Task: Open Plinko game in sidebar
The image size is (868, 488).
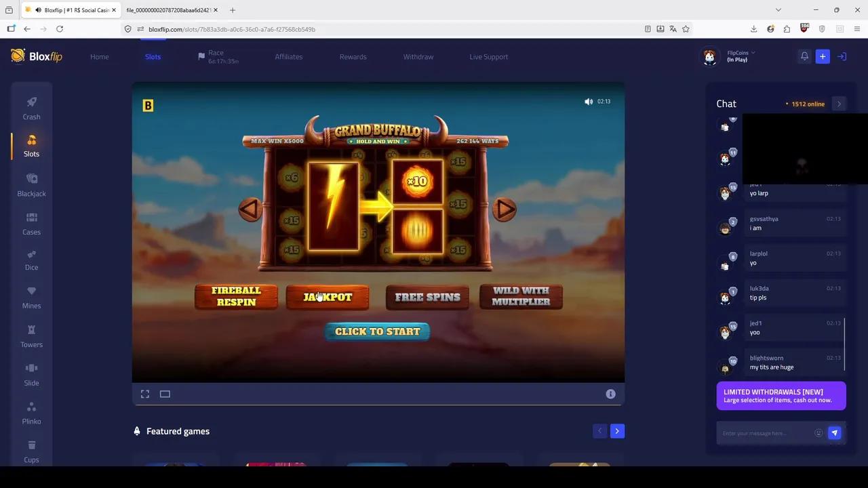Action: coord(31,413)
